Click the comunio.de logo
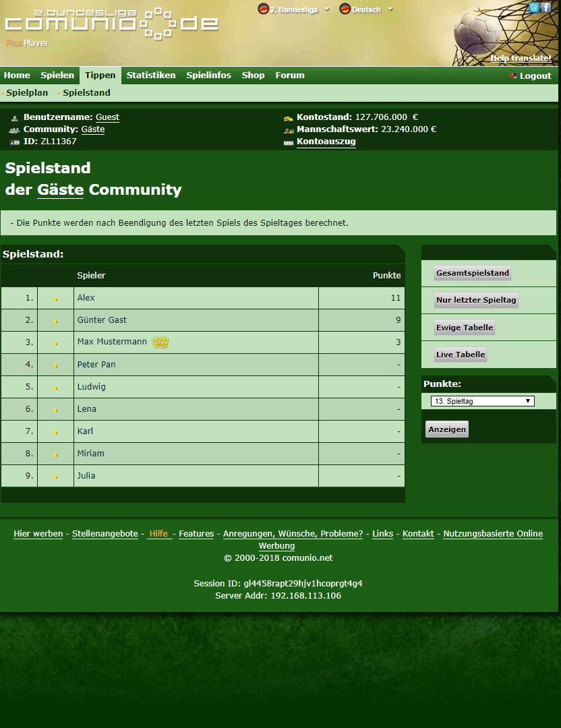The height and width of the screenshot is (728, 561). click(x=111, y=22)
